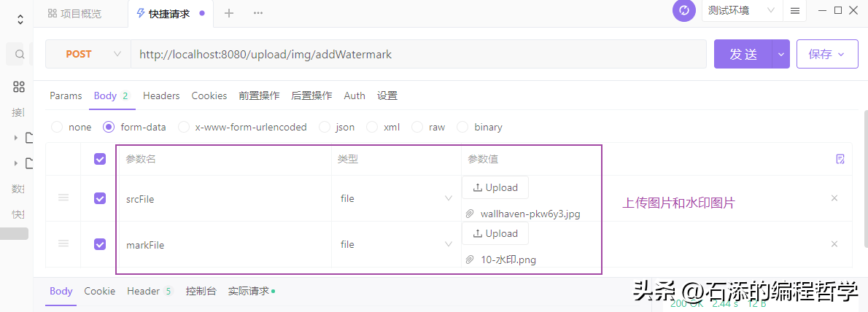Uncheck the srcFile parameter checkbox
The width and height of the screenshot is (868, 312).
pyautogui.click(x=100, y=198)
